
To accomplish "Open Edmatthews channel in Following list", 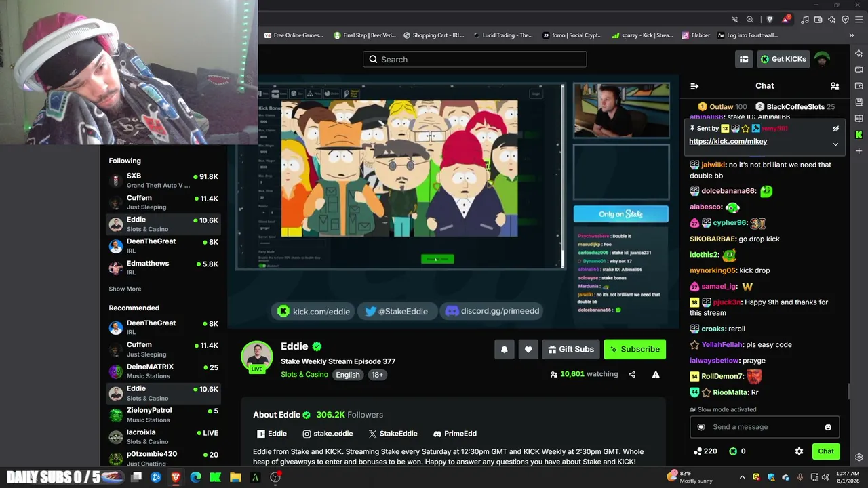I will click(163, 268).
